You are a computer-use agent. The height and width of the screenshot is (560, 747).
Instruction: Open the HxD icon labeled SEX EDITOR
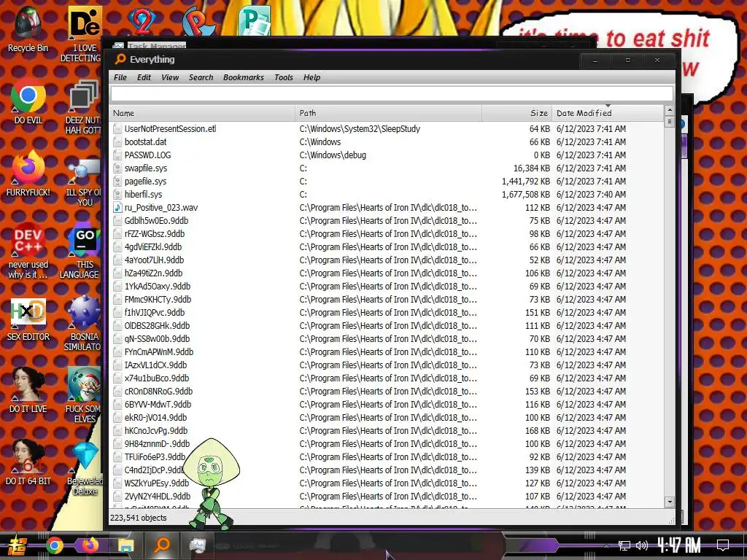point(28,319)
